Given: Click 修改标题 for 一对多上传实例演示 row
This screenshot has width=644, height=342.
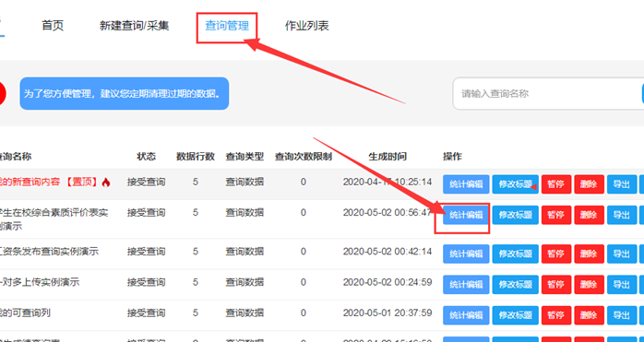Looking at the screenshot, I should 516,285.
